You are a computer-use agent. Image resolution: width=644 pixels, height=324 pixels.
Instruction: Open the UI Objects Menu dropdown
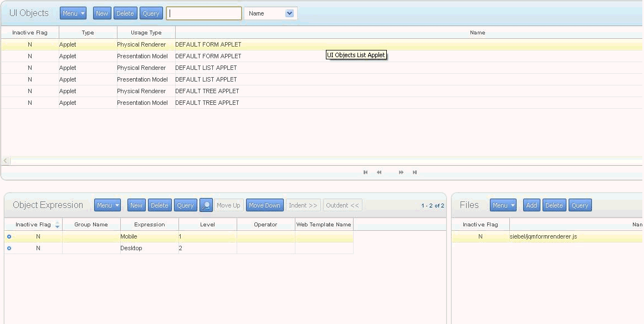73,13
